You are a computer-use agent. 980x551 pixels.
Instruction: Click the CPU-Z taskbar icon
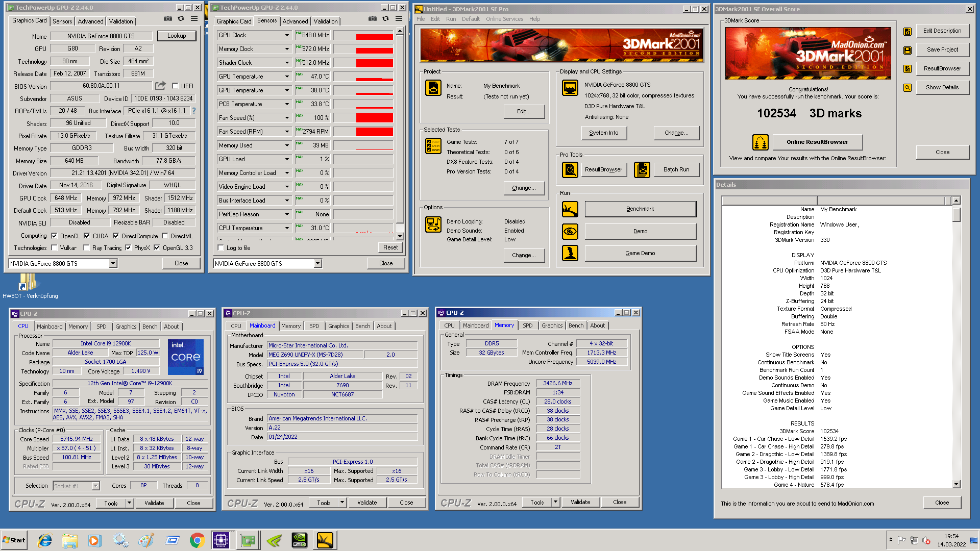tap(221, 540)
